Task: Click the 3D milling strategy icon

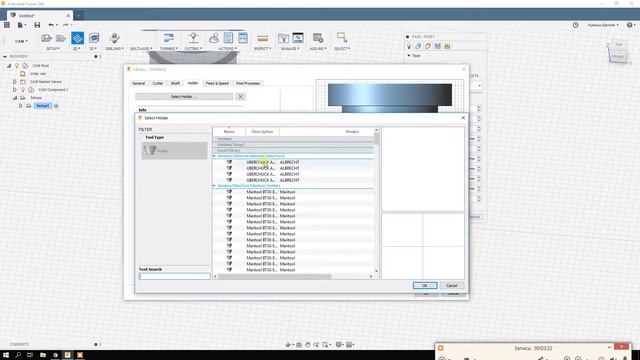Action: 94,38
